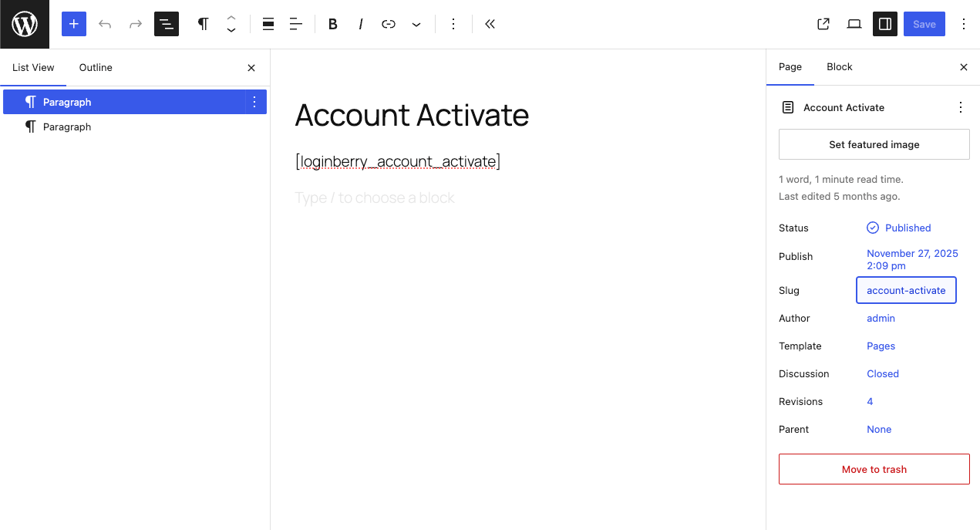Viewport: 980px width, 530px height.
Task: Toggle the settings sidebar panel
Action: tap(885, 24)
